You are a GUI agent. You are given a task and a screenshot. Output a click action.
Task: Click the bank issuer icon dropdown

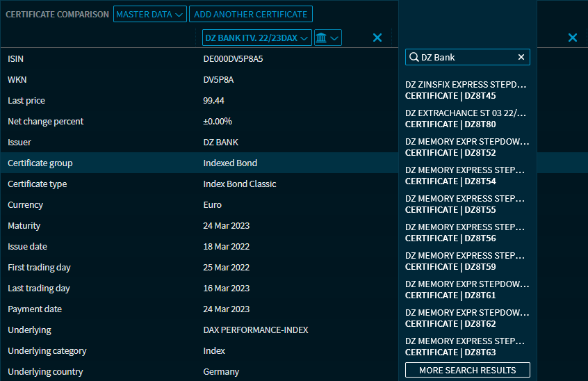click(327, 38)
